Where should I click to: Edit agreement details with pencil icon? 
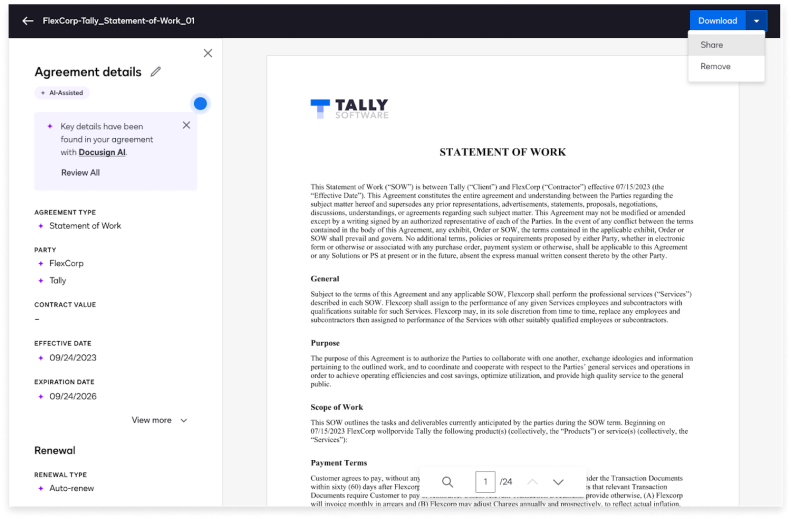click(156, 72)
